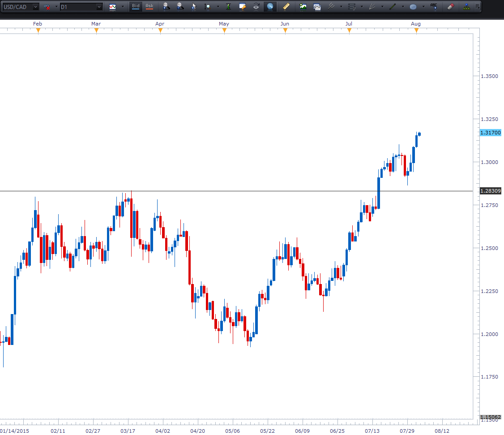Toggle Bid price display

point(136,7)
